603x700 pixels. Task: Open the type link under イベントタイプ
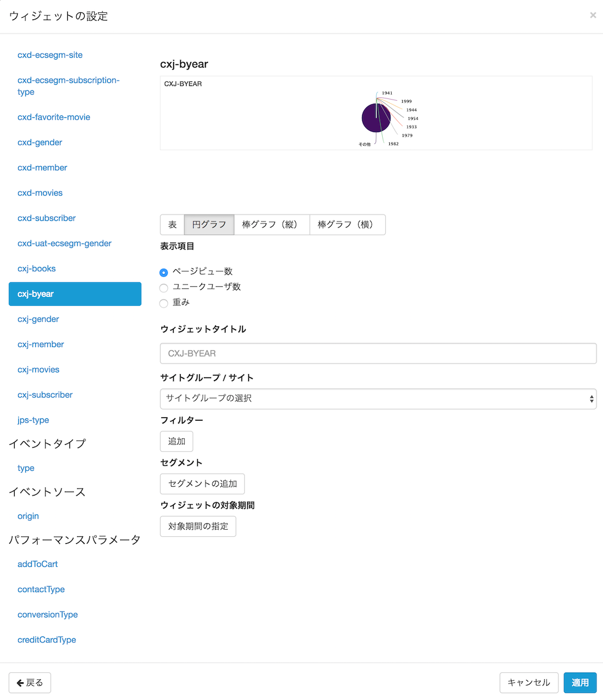(26, 468)
